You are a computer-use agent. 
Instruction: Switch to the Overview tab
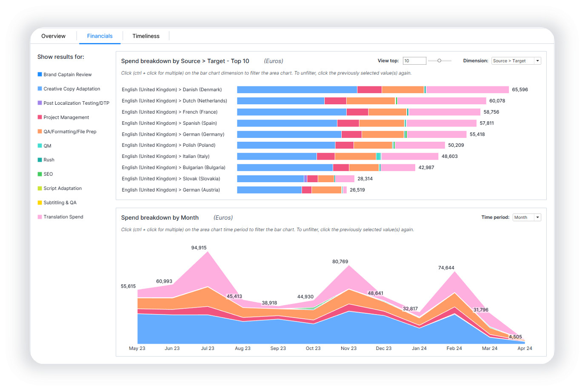tap(53, 36)
